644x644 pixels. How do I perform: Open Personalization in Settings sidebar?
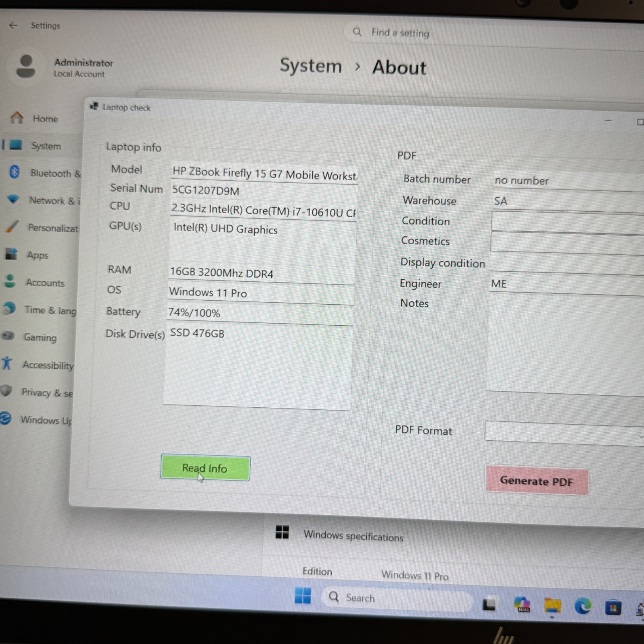[x=42, y=228]
